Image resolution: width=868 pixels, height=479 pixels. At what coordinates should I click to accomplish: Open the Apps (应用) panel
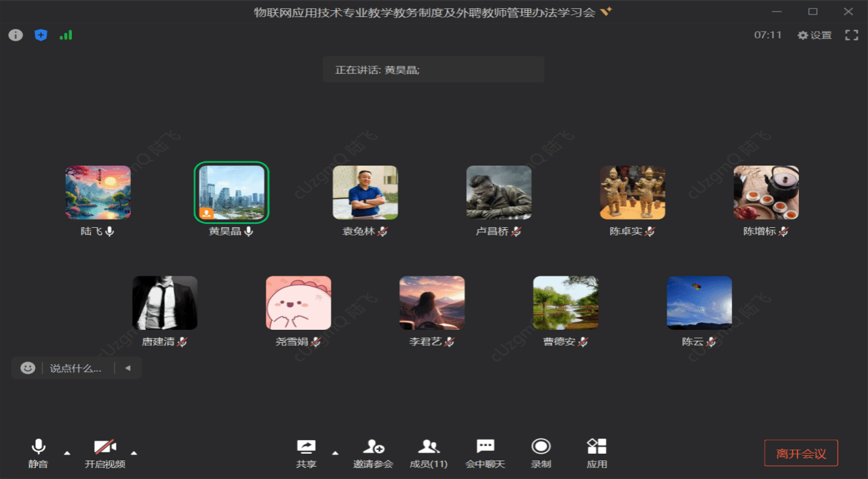tap(596, 453)
